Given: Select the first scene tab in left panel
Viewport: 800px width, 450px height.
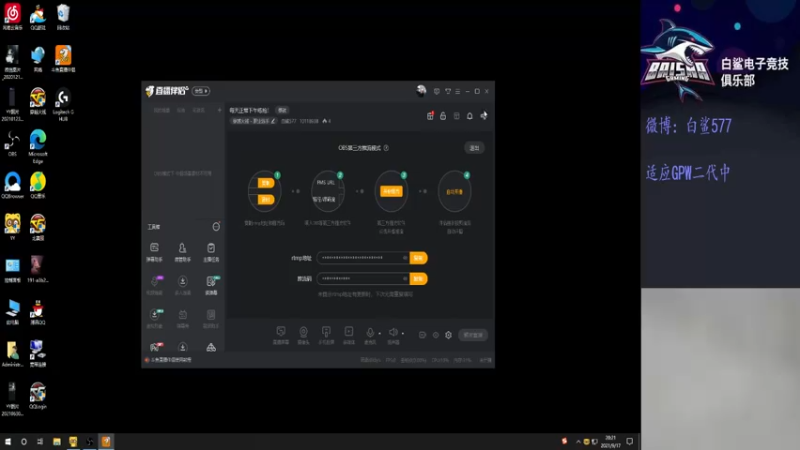Looking at the screenshot, I should click(162, 110).
